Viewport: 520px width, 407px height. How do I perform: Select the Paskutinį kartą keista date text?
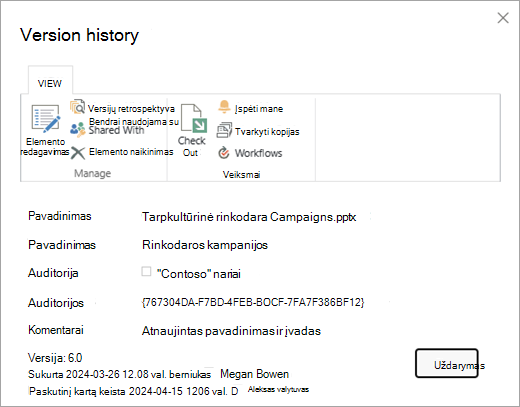coord(133,391)
